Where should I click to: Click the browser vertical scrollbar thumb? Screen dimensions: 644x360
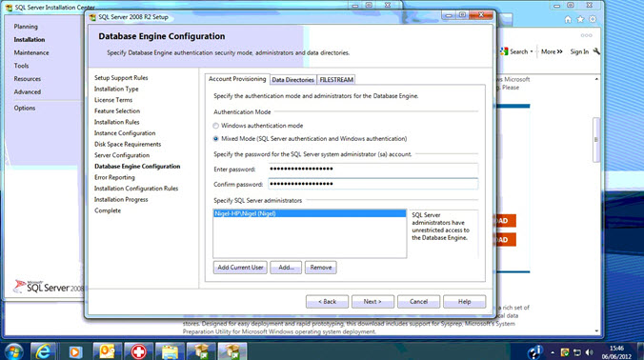596,140
